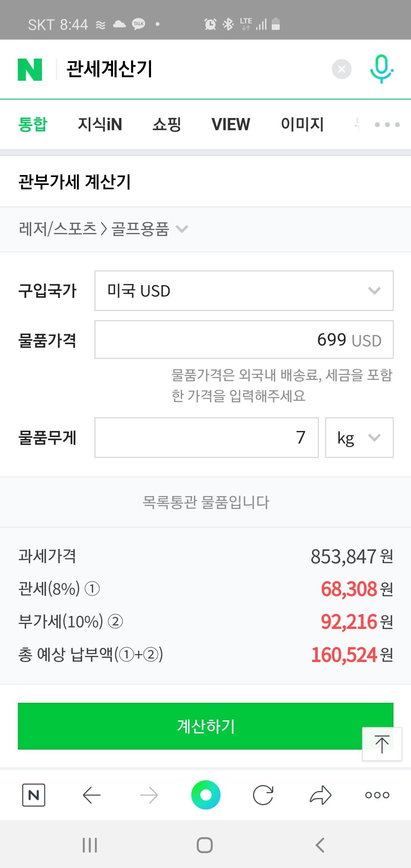Viewport: 411px width, 868px height.
Task: Expand the 레저/스포츠 > 골프용품 category selector
Action: pos(104,229)
